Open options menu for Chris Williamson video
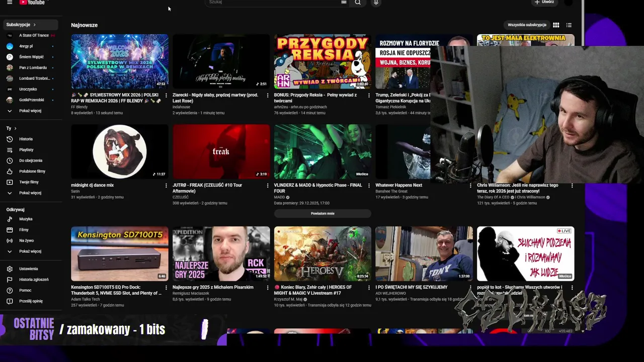 point(572,186)
